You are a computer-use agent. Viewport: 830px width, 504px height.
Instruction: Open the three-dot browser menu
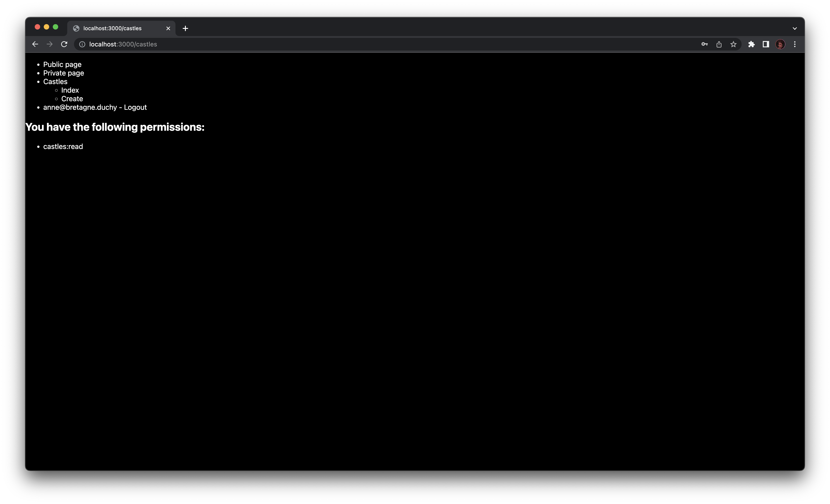(795, 44)
